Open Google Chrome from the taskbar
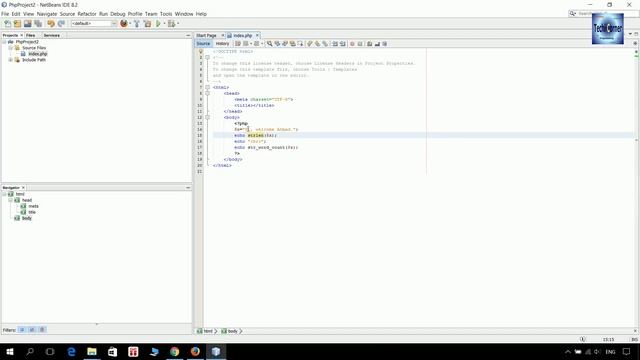The height and width of the screenshot is (360, 640). (175, 351)
